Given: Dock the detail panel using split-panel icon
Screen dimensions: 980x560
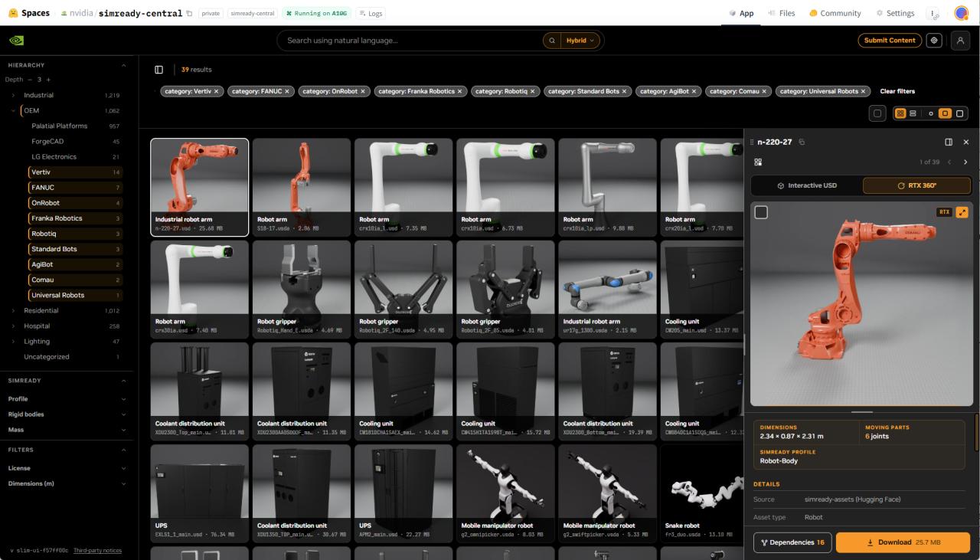Looking at the screenshot, I should click(949, 142).
